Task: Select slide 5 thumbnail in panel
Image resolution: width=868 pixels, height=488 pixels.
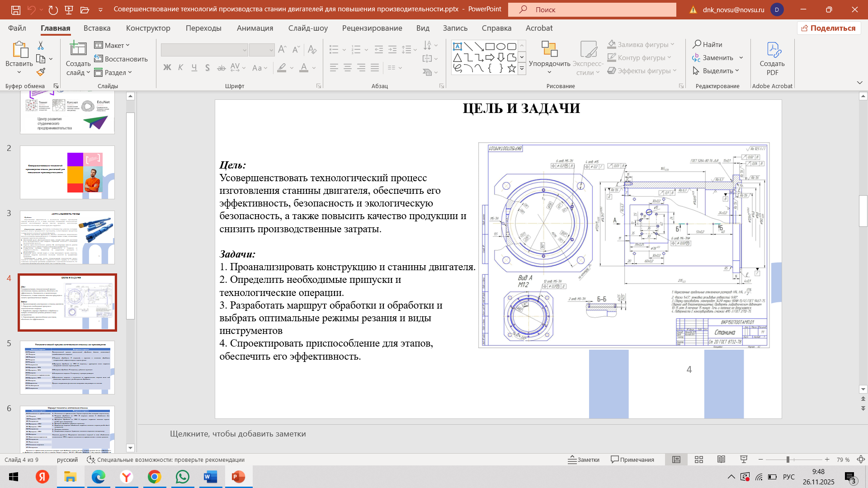Action: coord(67,367)
